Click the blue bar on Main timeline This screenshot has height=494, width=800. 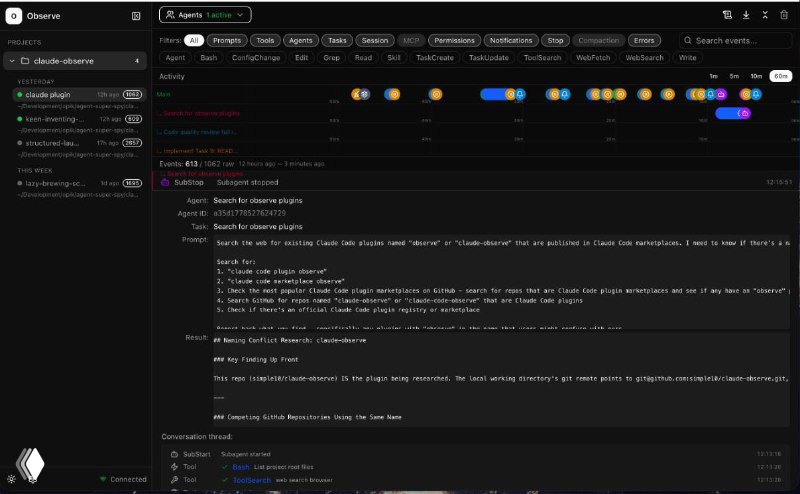pos(492,94)
